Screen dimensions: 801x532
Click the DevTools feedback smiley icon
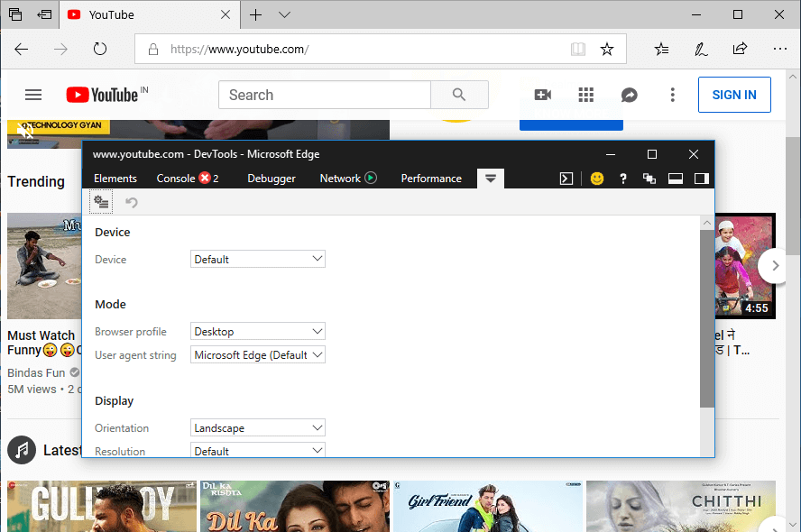[x=596, y=179]
